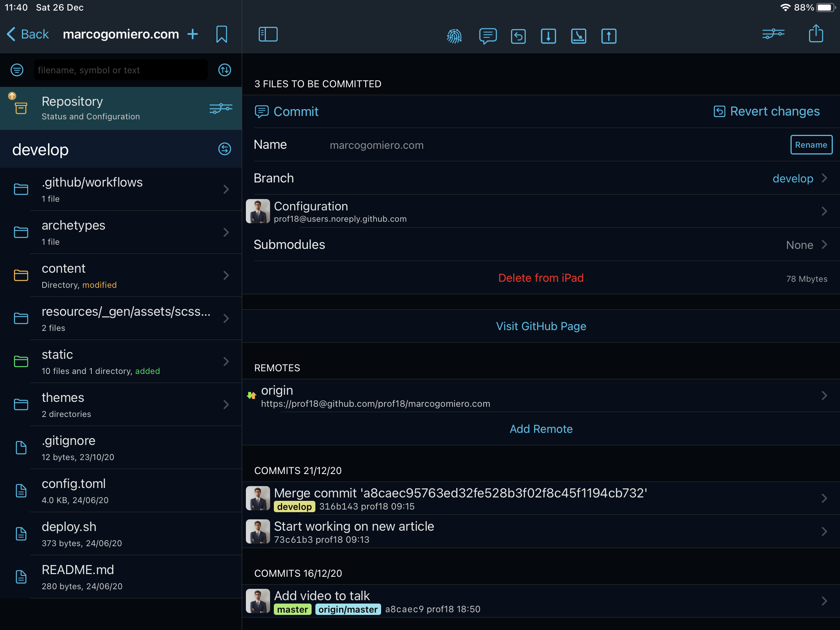Open the .github/workflows folder
Screen dimensions: 840x630
(121, 189)
